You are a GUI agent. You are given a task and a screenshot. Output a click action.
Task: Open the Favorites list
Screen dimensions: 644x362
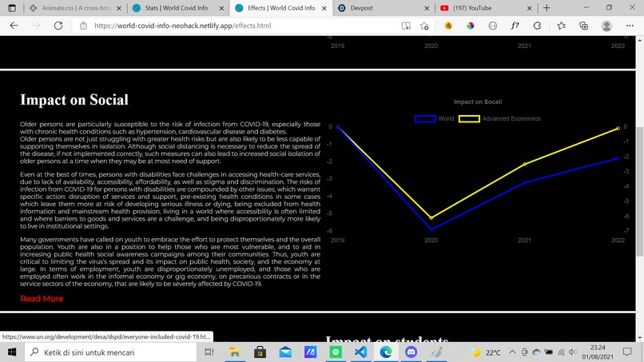coord(562,26)
